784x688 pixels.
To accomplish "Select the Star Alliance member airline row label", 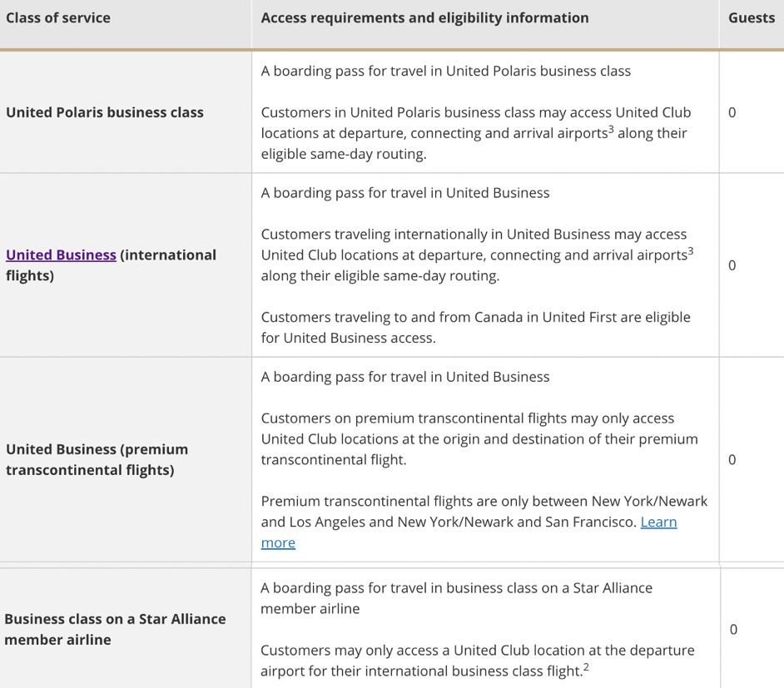I will [115, 629].
